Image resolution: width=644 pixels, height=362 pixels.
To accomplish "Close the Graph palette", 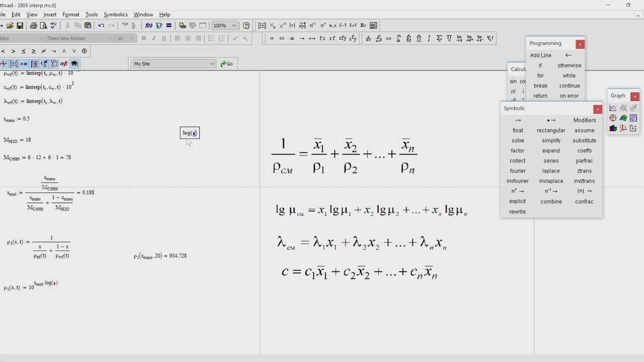I will 635,97.
